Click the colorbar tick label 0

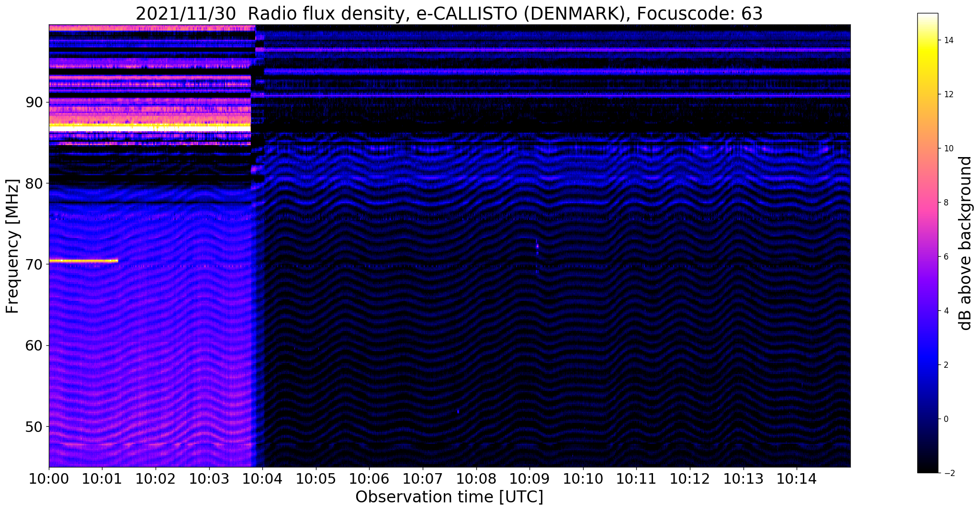pos(946,419)
